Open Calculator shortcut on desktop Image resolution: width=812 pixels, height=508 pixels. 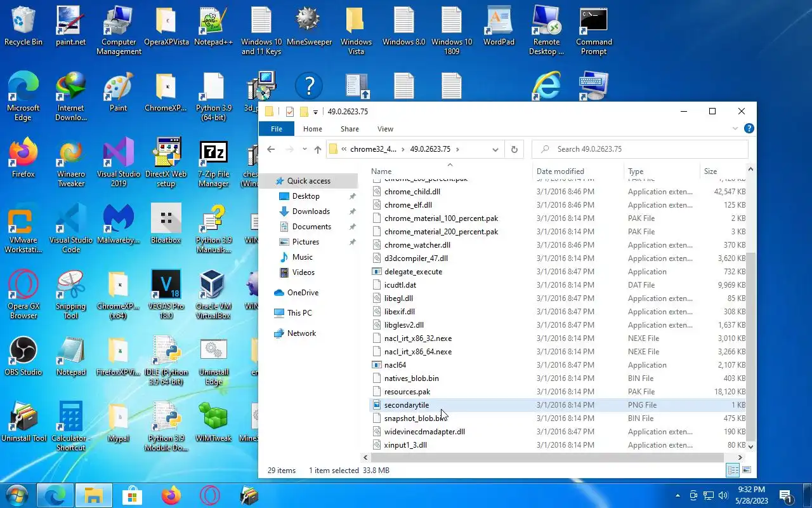tap(71, 427)
